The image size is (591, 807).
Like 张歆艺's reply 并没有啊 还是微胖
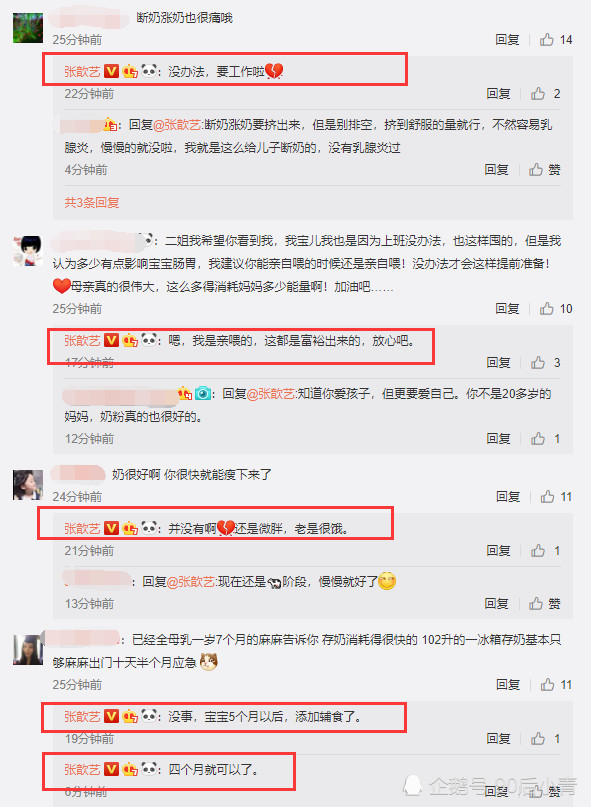tap(545, 551)
